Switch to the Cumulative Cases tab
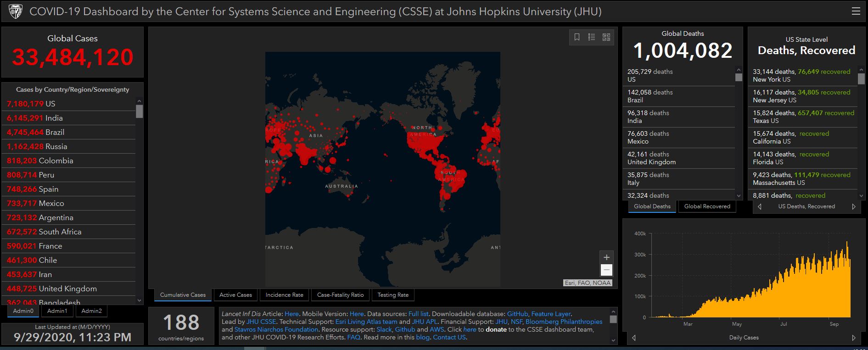The height and width of the screenshot is (350, 868). pos(183,295)
